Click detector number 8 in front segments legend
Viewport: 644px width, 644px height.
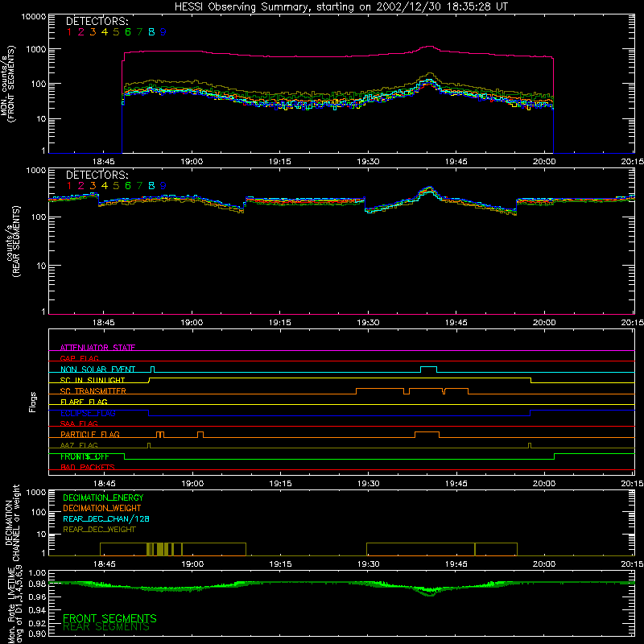[151, 32]
